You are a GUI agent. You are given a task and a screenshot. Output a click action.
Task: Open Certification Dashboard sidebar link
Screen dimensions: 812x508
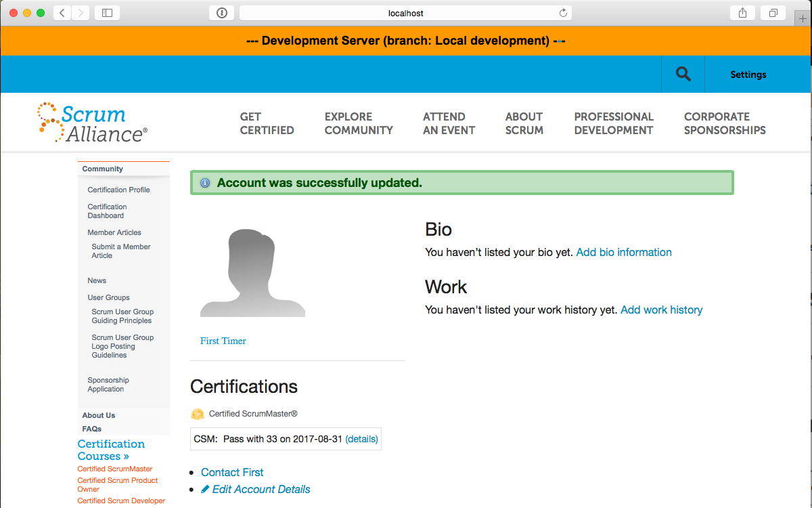pos(108,211)
